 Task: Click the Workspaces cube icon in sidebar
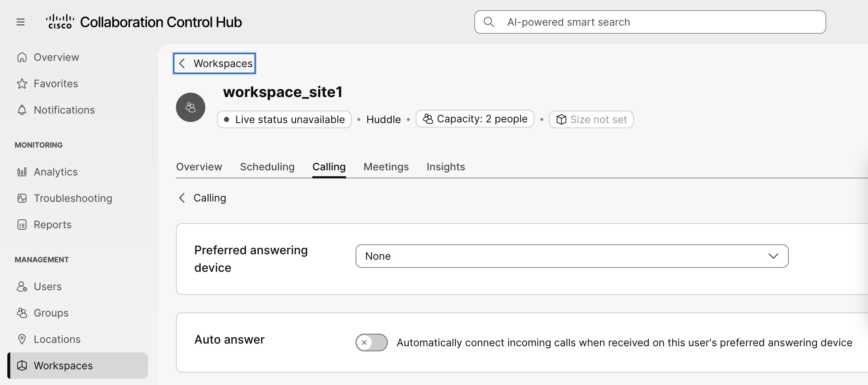point(22,366)
